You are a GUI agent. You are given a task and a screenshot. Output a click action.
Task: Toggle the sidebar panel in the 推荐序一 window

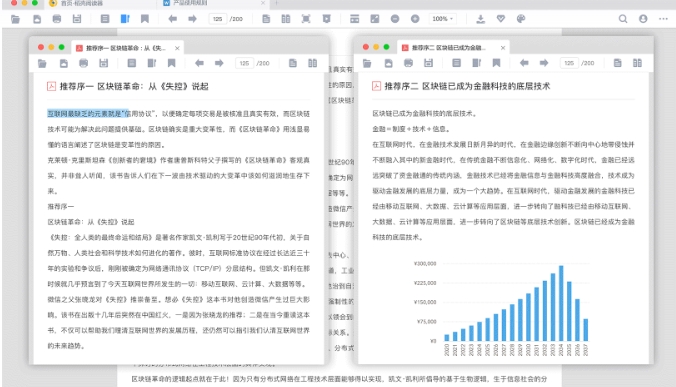pos(152,63)
